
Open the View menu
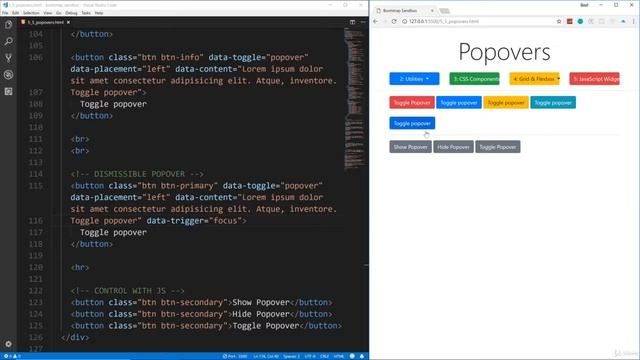pyautogui.click(x=47, y=13)
